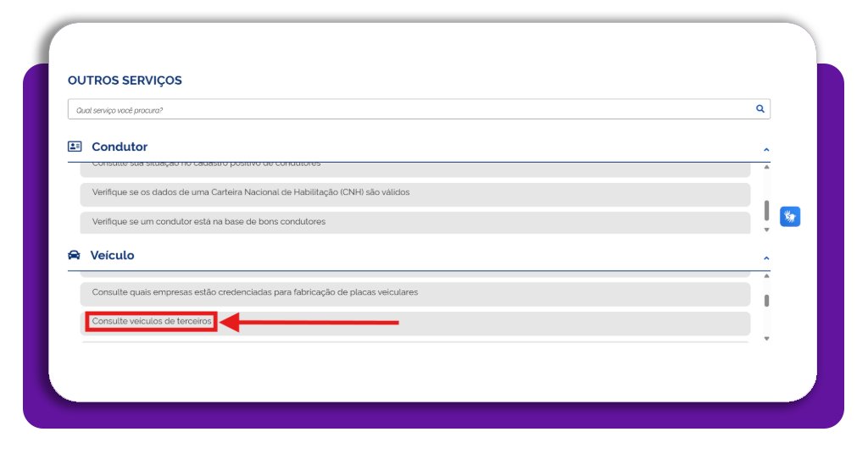Focus the 'Qual serviço você procura?' search field

(407, 110)
